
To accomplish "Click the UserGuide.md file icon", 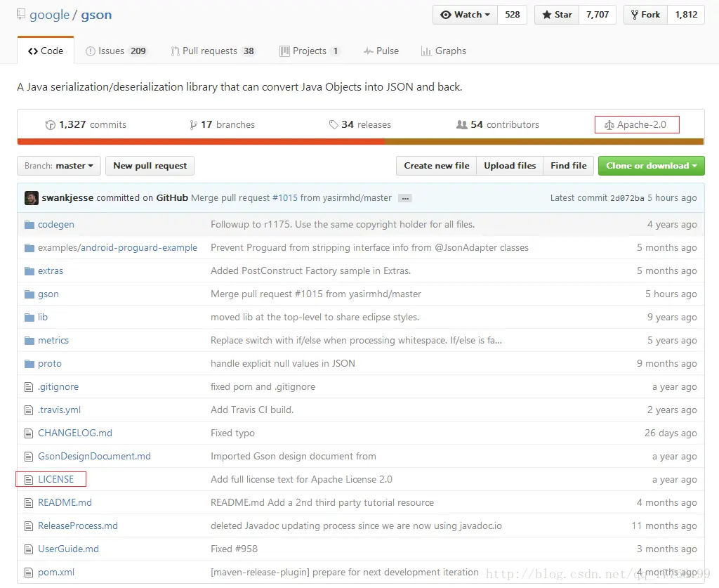I will [29, 549].
